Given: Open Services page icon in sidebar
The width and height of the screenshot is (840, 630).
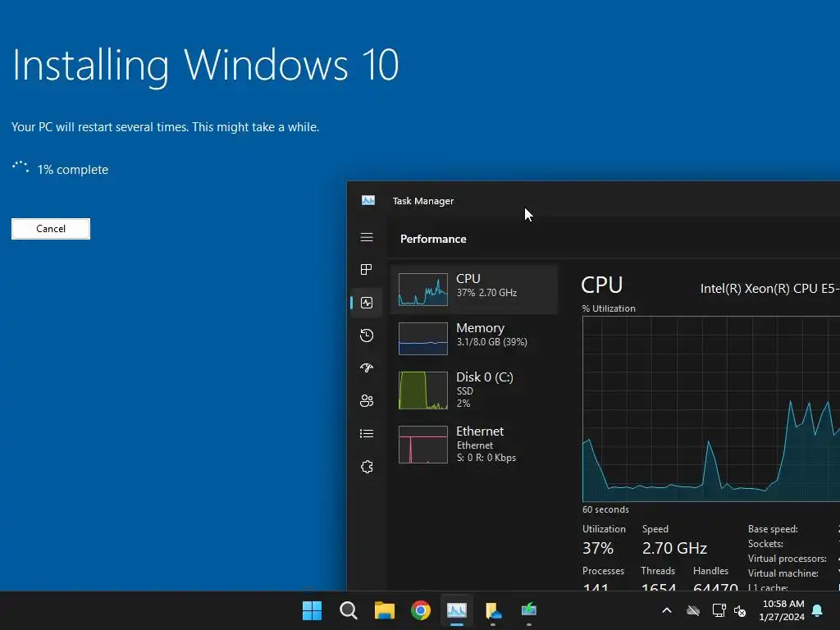Looking at the screenshot, I should tap(367, 467).
